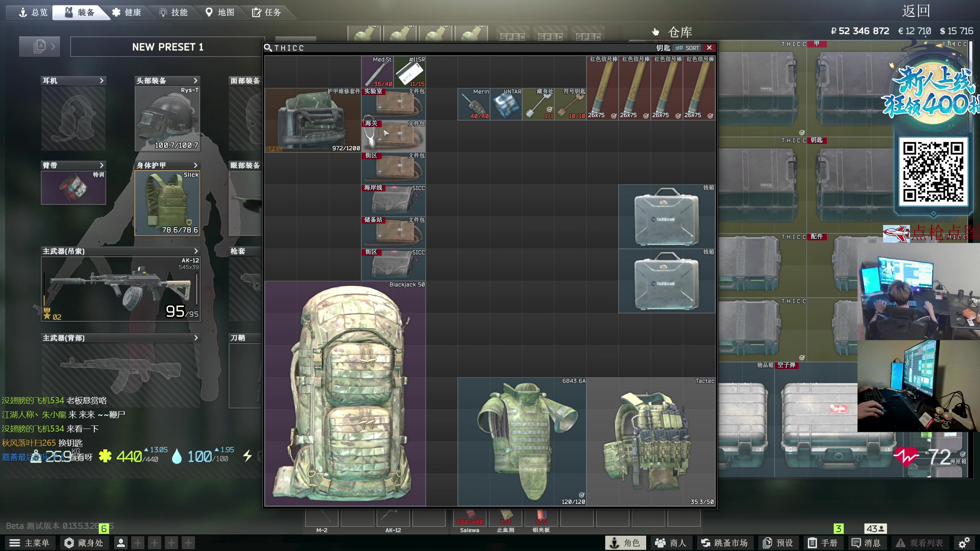
Task: Open the 手册 handbook
Action: (x=823, y=543)
